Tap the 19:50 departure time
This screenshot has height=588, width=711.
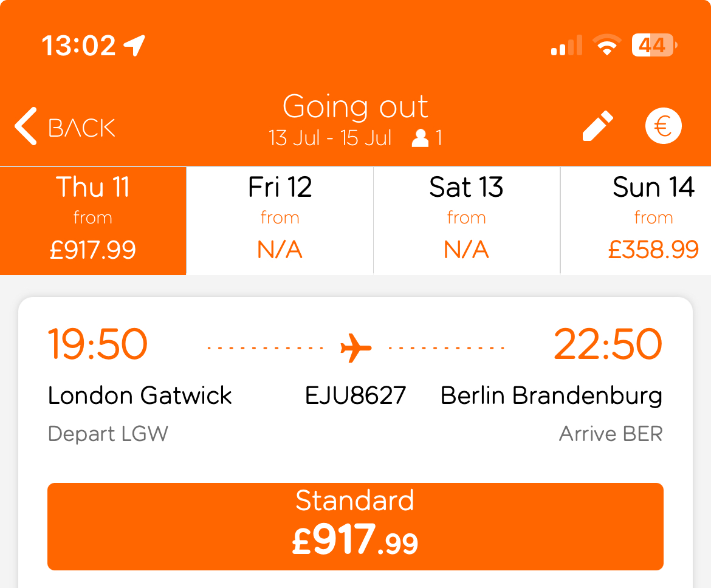click(x=98, y=344)
